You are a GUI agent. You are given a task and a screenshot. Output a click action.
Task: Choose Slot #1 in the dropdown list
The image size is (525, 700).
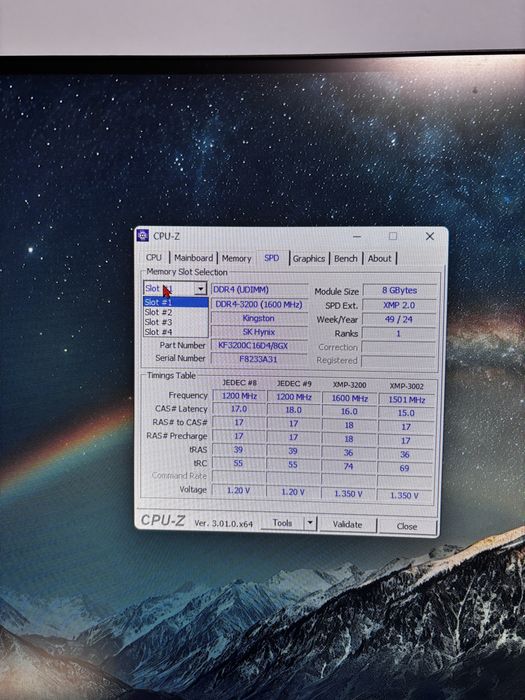175,302
